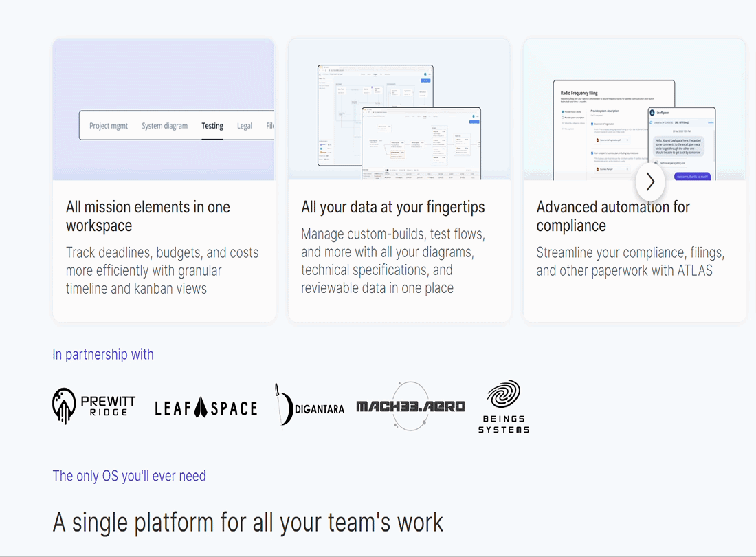This screenshot has height=557, width=756.
Task: Click the Leaf Space partner logo
Action: (206, 408)
